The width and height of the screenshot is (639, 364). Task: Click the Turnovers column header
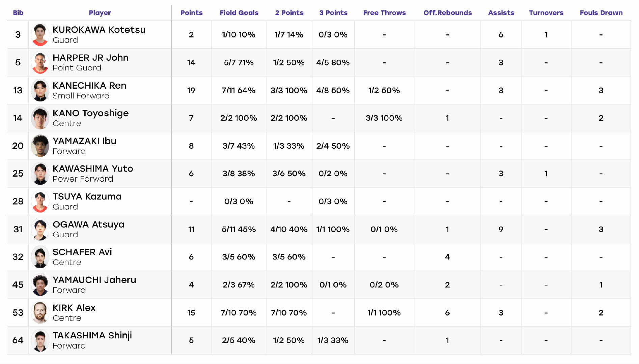click(546, 13)
